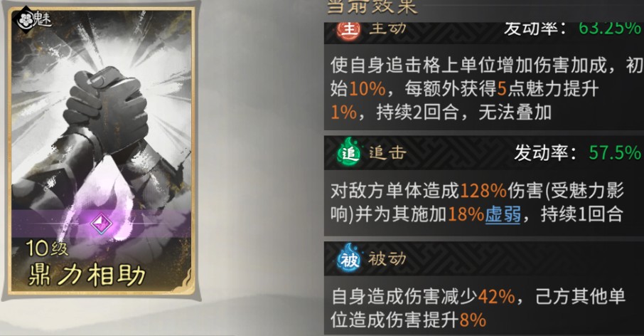Click the 当前效果 section title

[x=372, y=7]
